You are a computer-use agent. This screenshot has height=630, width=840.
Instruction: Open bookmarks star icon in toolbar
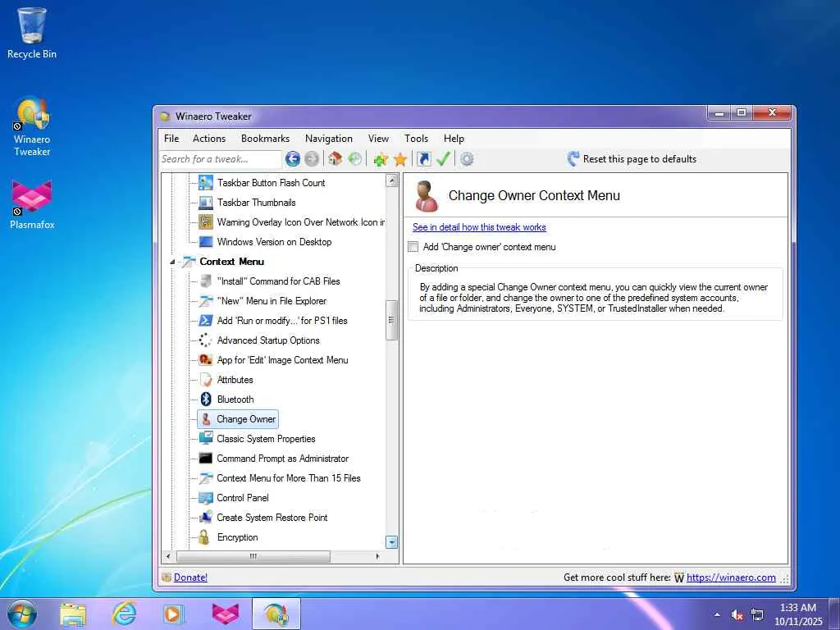pyautogui.click(x=400, y=159)
